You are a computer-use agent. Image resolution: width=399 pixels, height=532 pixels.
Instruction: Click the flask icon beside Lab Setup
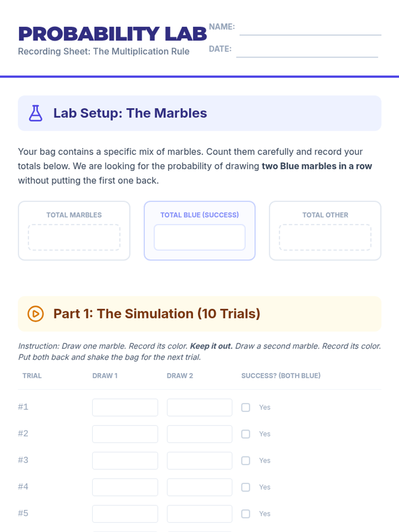tap(36, 113)
